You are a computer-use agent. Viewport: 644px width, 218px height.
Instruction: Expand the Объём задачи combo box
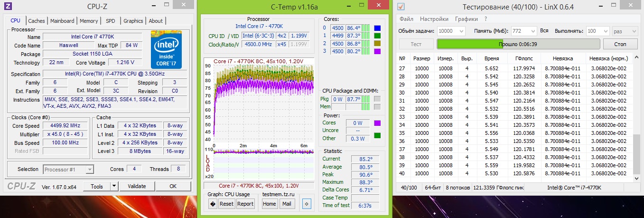[x=461, y=31]
